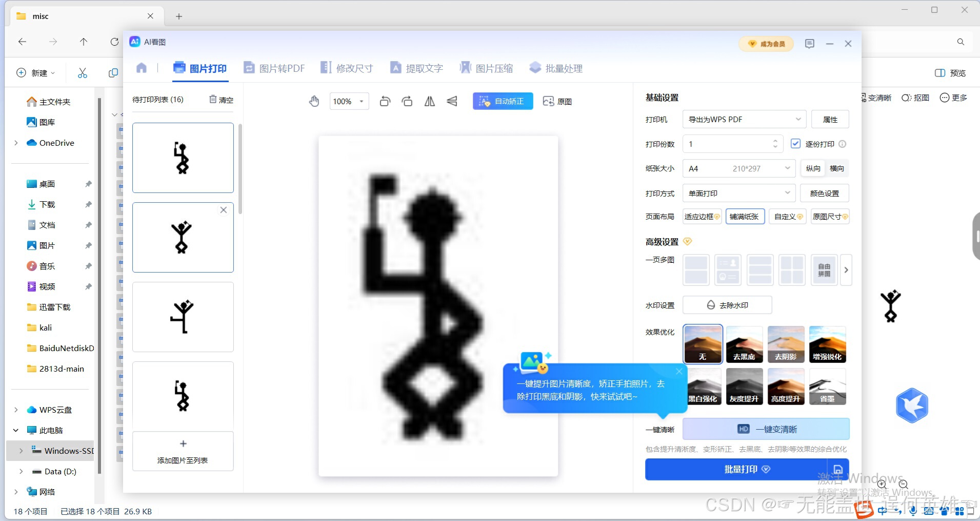Viewport: 980px width, 521px height.
Task: Go back in Explorer
Action: click(x=22, y=42)
